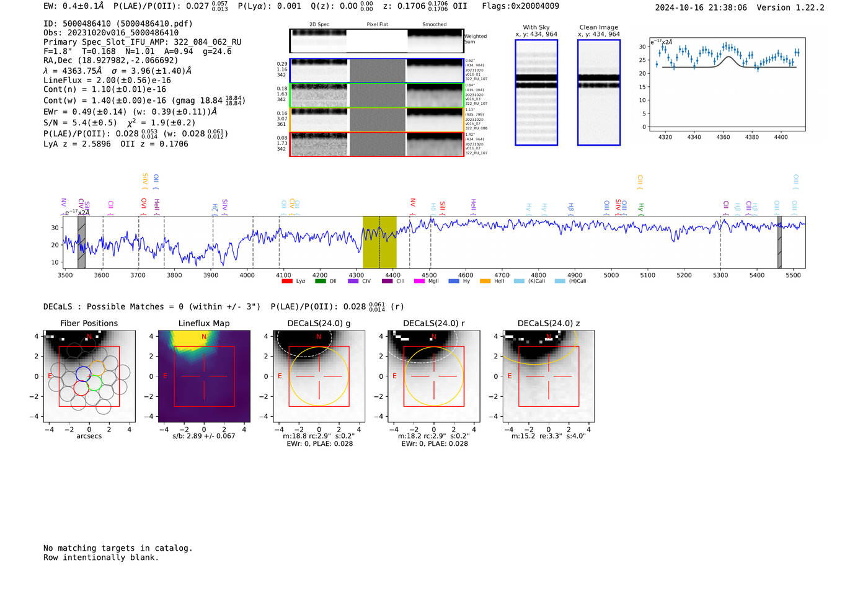868x591 pixels.
Task: Open the DECaLS(24.0) z image
Action: pyautogui.click(x=549, y=376)
